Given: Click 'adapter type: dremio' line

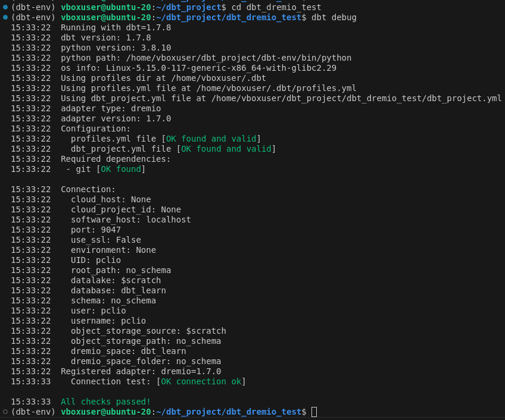Looking at the screenshot, I should click(111, 108).
